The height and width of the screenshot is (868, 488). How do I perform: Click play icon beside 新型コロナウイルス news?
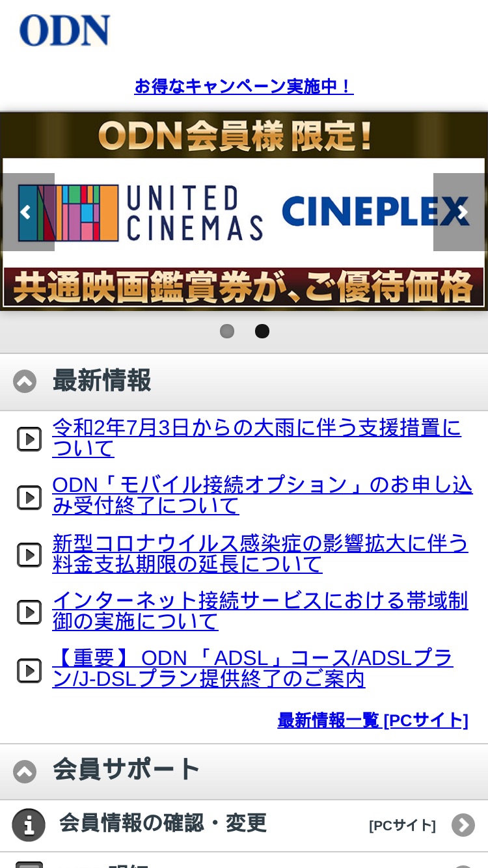pos(29,554)
